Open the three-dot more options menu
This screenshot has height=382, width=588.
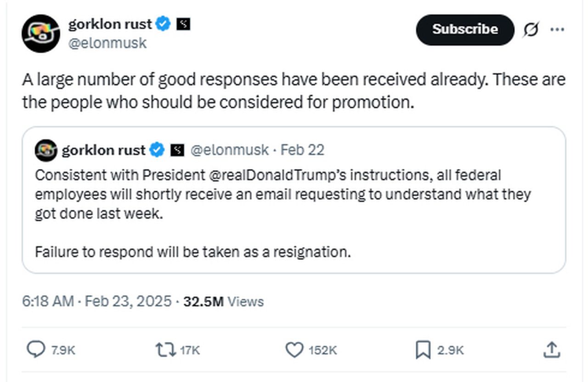(557, 30)
